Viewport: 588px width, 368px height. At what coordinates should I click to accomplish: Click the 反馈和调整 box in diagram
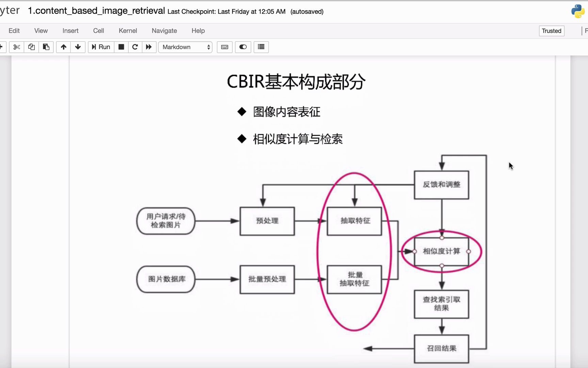coord(441,185)
